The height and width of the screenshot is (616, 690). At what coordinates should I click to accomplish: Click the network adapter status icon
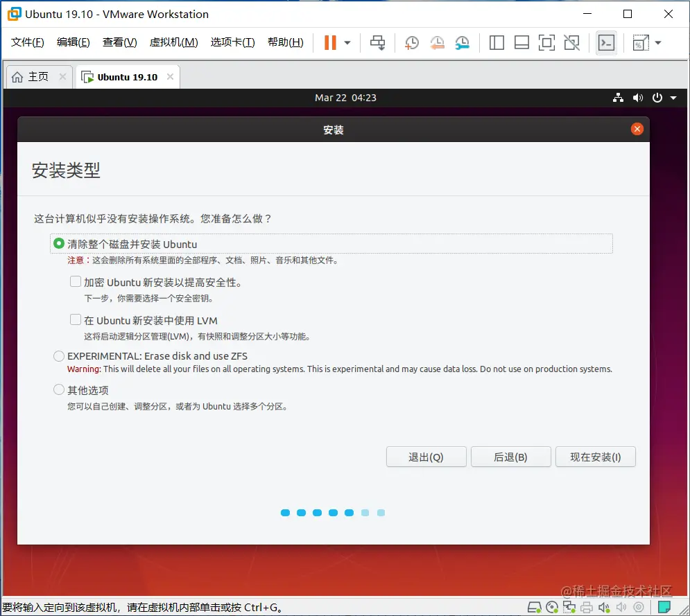pos(569,607)
